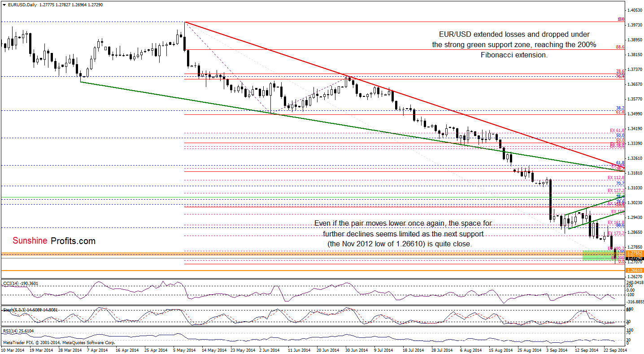Click the 1.26270 price axis label
The width and height of the screenshot is (644, 354).
635,277
